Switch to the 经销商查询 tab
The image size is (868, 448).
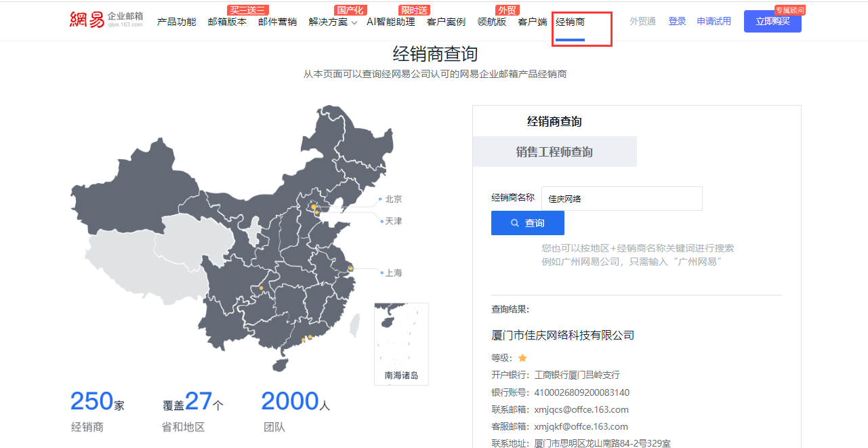point(554,122)
